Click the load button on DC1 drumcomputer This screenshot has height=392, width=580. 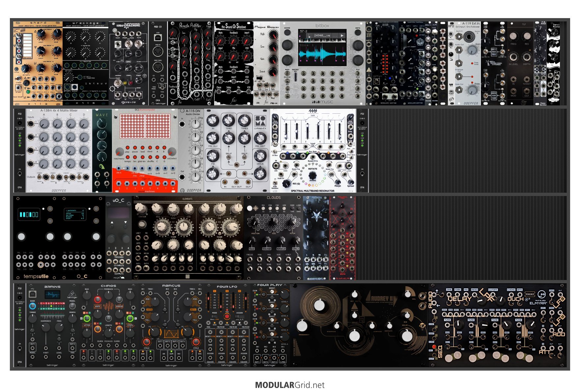coord(142,148)
